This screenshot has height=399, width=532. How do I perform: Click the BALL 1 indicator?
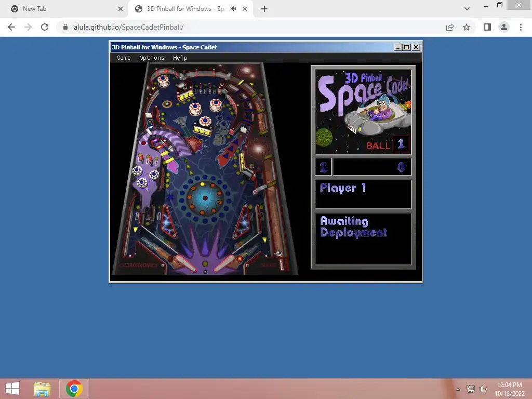[388, 145]
